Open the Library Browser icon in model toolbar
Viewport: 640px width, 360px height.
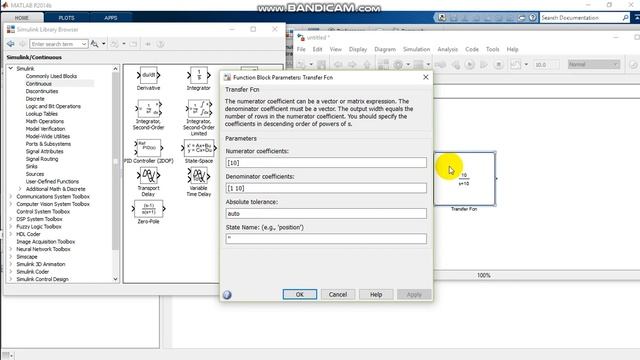pyautogui.click(x=383, y=64)
